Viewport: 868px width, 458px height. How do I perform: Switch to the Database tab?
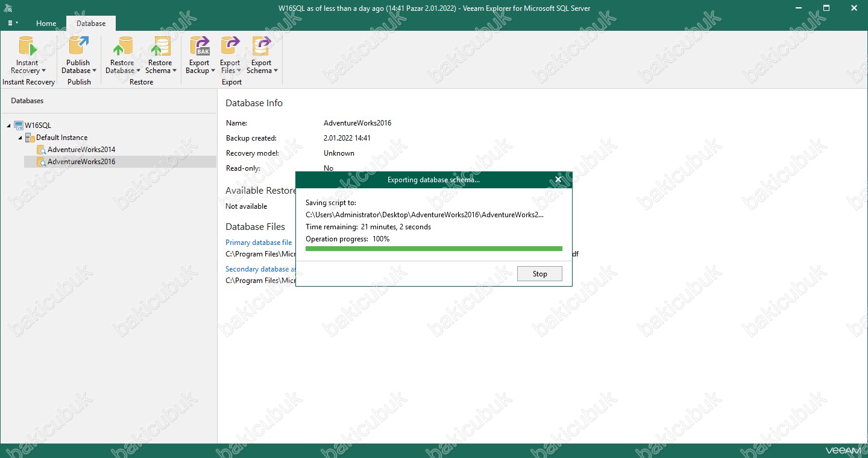pyautogui.click(x=91, y=24)
